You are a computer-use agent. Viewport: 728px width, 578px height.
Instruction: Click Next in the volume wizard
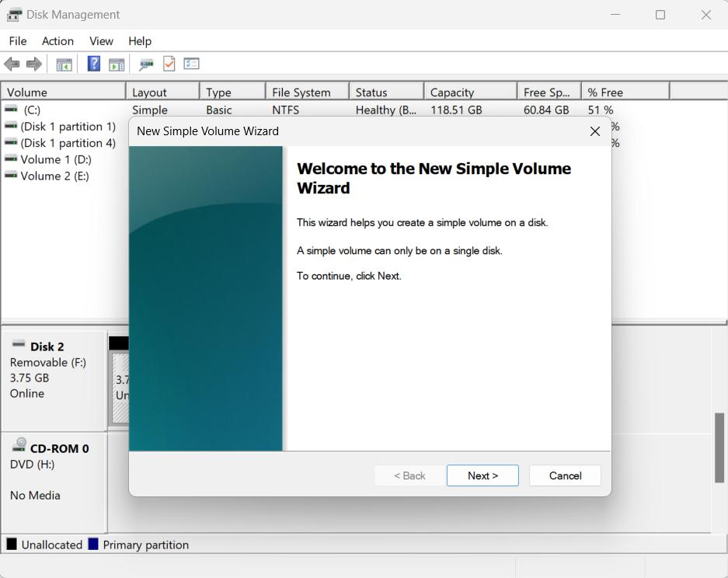tap(482, 475)
